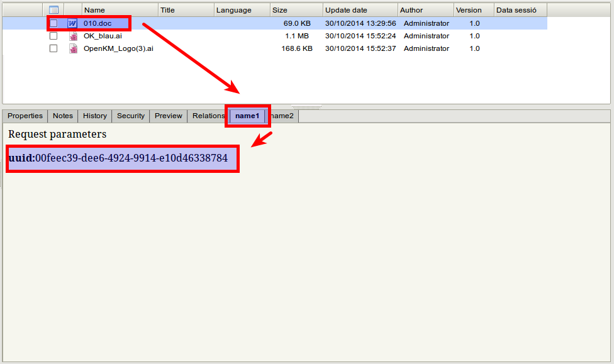Click the horizontal splitter handle between panels
The height and width of the screenshot is (364, 614).
[306, 107]
